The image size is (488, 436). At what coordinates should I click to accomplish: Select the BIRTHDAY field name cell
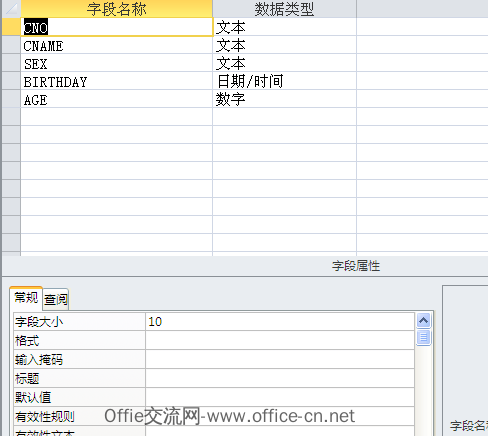click(x=116, y=81)
